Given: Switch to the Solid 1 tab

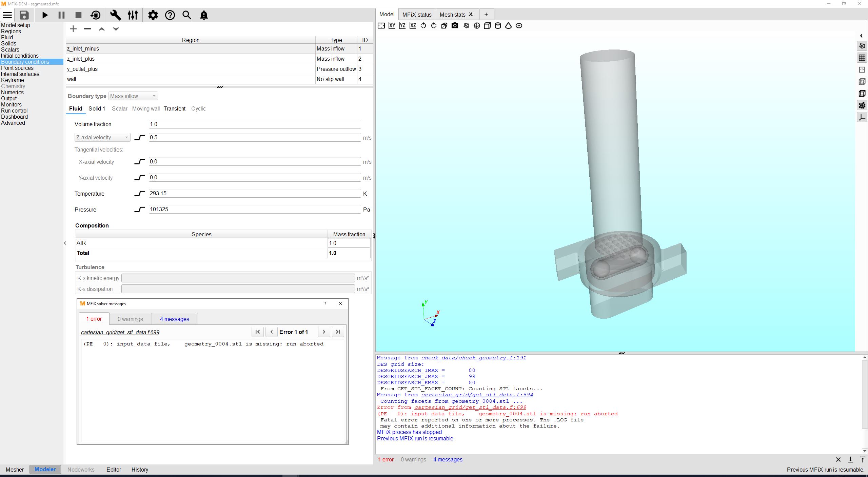Looking at the screenshot, I should (97, 109).
